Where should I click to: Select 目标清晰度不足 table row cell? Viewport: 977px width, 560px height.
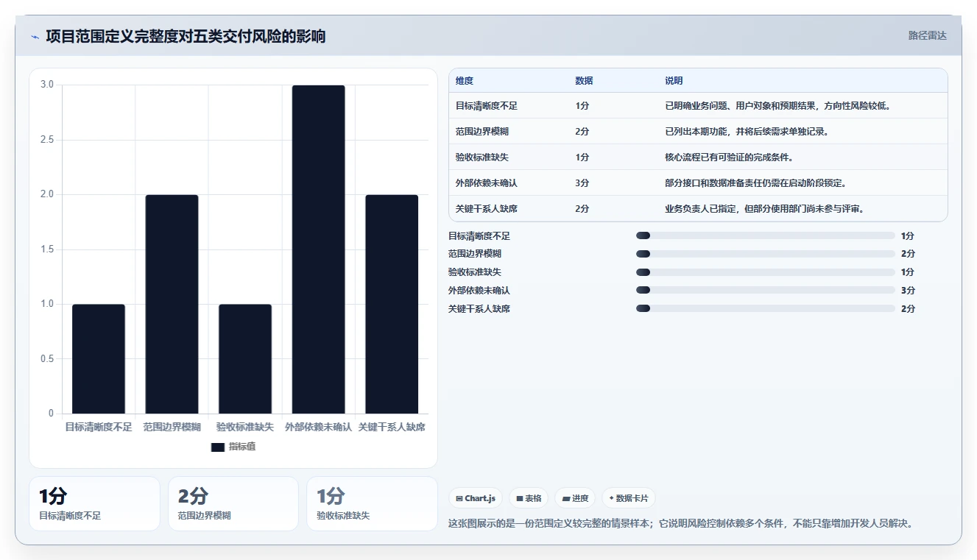[x=487, y=106]
